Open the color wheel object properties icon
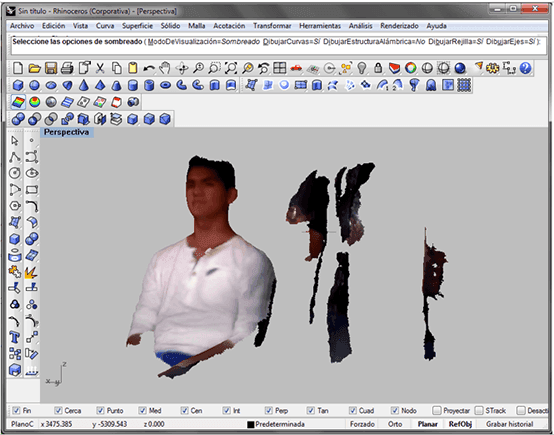 tap(411, 68)
